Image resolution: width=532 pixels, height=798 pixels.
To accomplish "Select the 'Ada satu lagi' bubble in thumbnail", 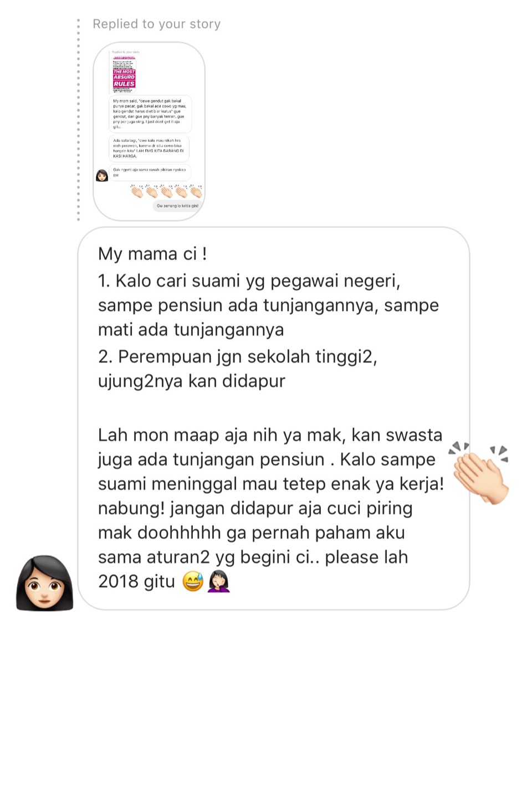I will 149,148.
